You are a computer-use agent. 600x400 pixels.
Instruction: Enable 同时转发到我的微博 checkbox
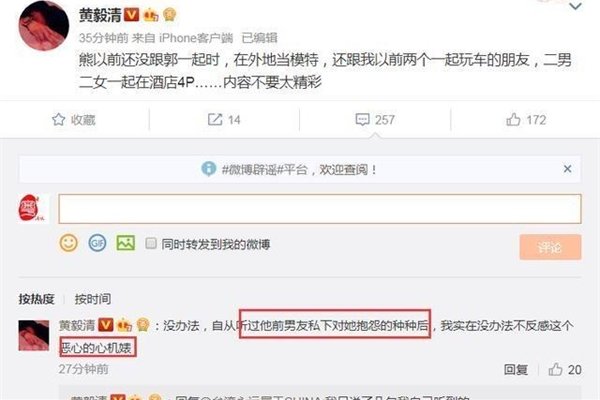click(x=151, y=243)
